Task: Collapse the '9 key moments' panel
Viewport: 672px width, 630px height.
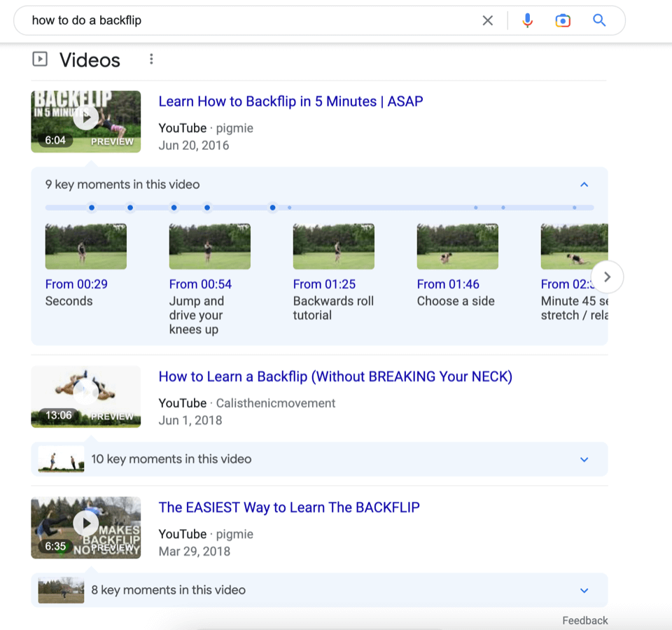Action: (x=584, y=184)
